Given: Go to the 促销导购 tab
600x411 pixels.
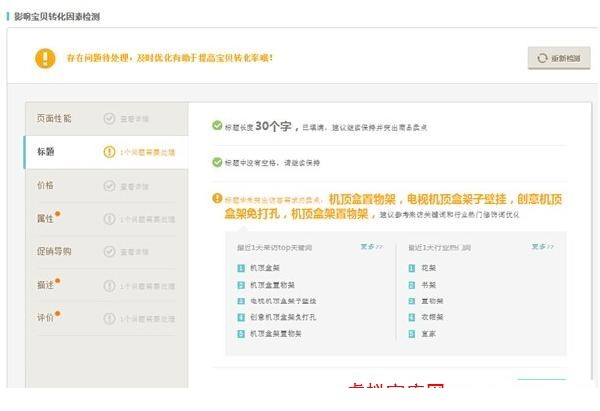Looking at the screenshot, I should 107,251.
